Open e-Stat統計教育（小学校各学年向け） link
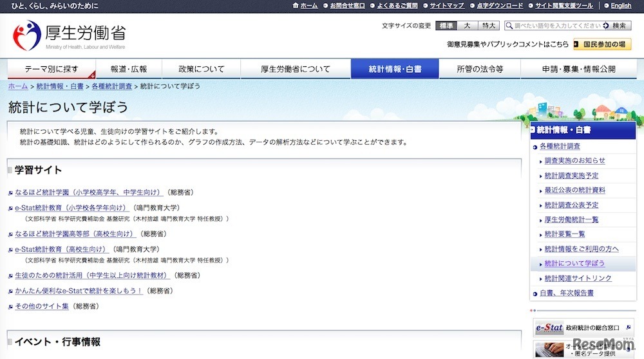 [72, 208]
